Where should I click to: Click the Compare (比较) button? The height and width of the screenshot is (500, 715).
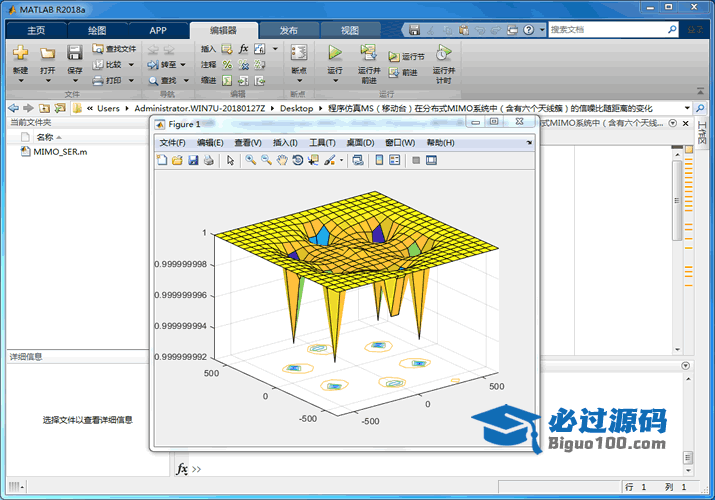click(107, 65)
